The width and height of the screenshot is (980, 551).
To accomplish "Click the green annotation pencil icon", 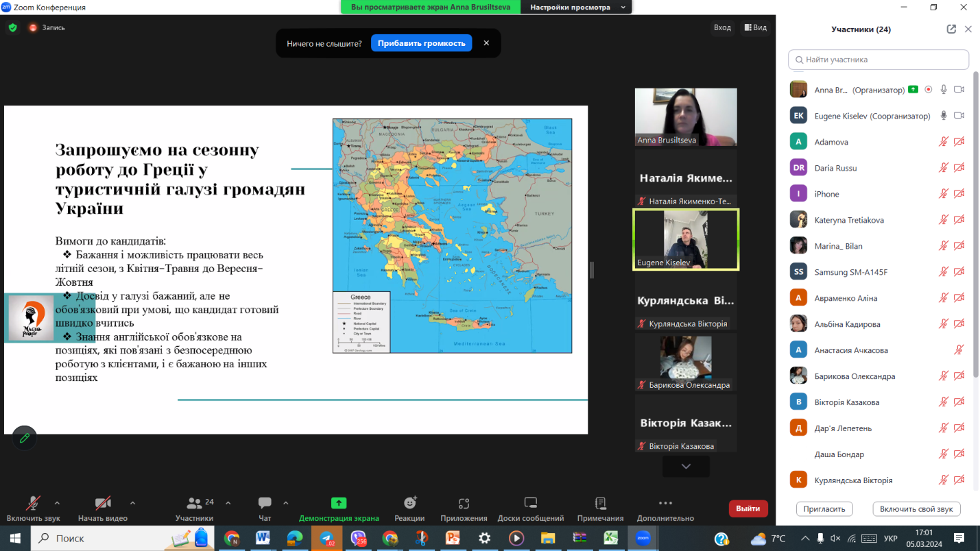I will [25, 438].
